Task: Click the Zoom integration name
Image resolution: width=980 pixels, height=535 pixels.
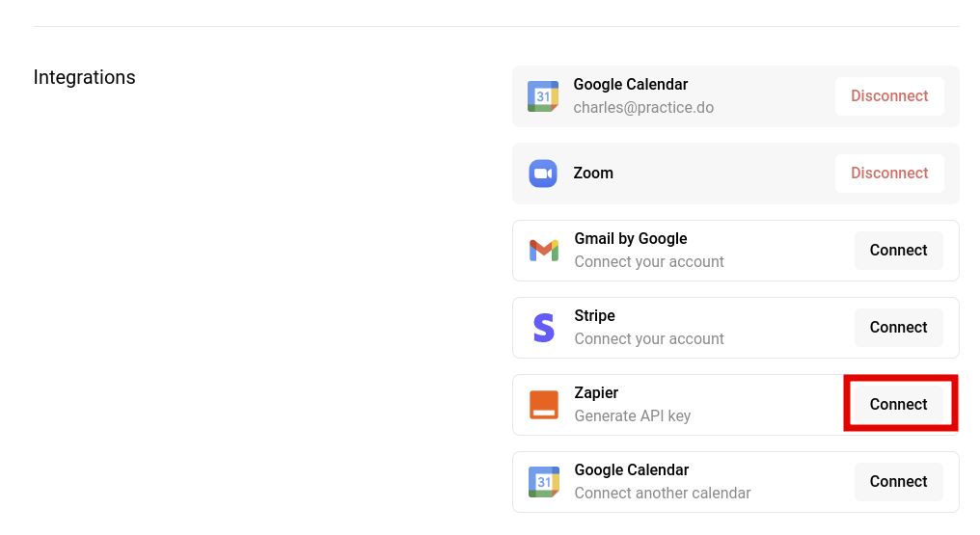Action: click(x=593, y=173)
